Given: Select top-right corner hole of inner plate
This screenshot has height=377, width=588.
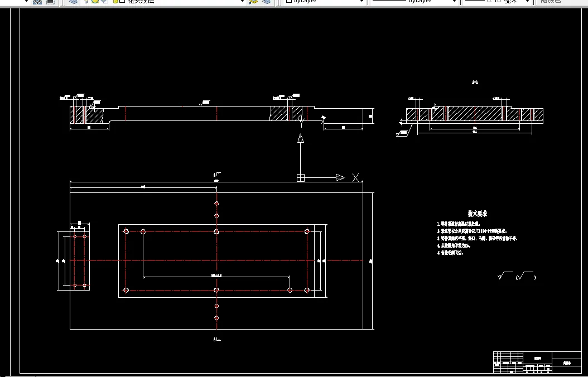Looking at the screenshot, I should coord(307,231).
